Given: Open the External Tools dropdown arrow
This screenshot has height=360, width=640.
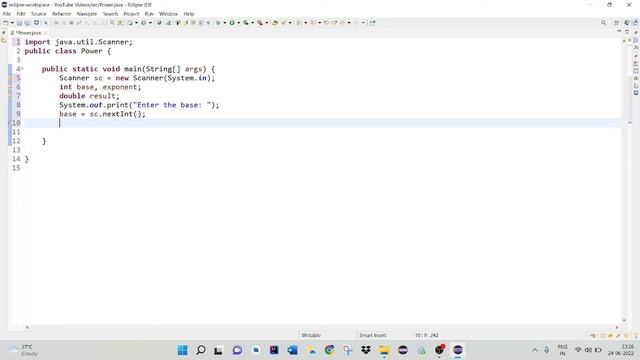Looking at the screenshot, I should pyautogui.click(x=267, y=23).
